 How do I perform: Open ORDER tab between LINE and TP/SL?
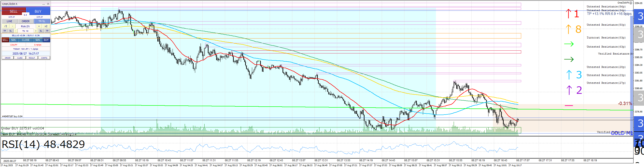pos(25,21)
